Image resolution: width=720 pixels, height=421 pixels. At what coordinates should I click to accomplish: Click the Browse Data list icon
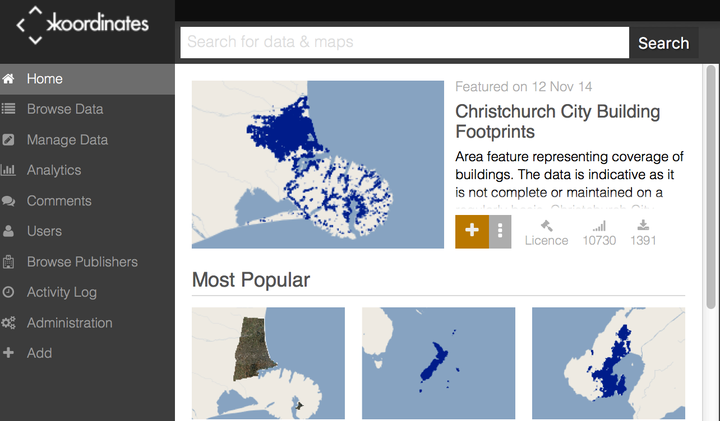(8, 109)
